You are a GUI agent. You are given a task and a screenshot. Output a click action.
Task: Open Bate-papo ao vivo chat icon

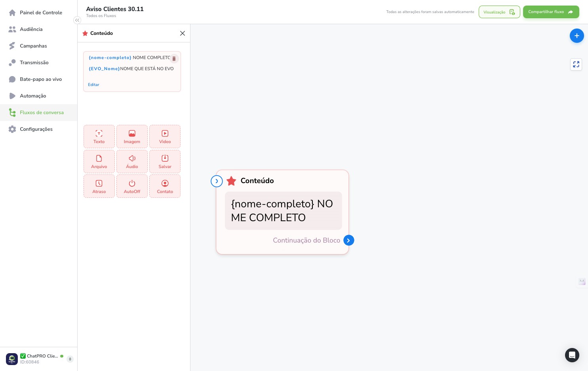coord(12,79)
